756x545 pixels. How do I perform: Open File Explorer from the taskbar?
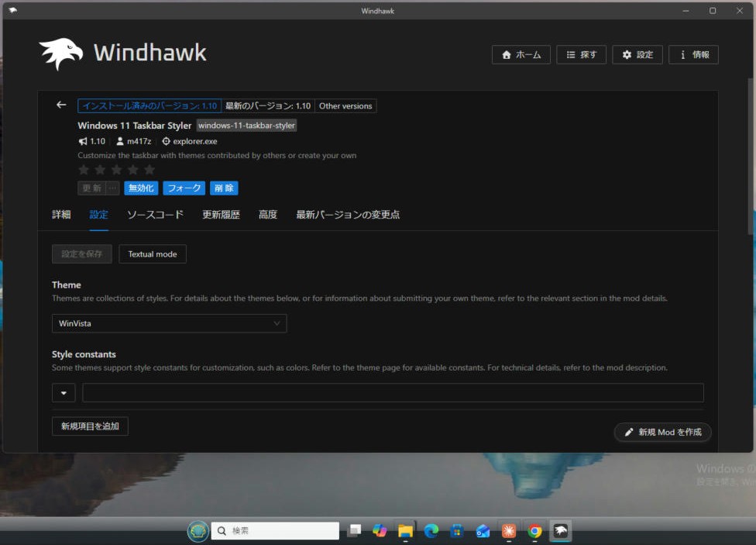(405, 531)
